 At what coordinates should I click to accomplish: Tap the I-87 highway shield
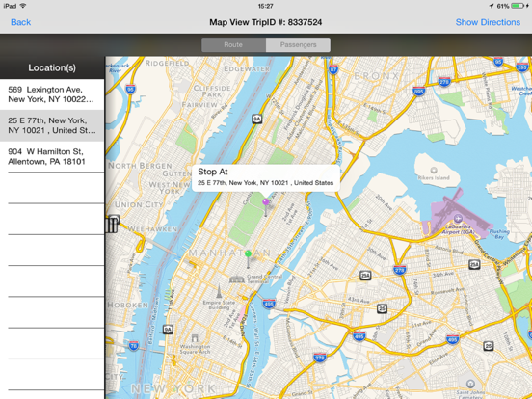pyautogui.click(x=333, y=70)
